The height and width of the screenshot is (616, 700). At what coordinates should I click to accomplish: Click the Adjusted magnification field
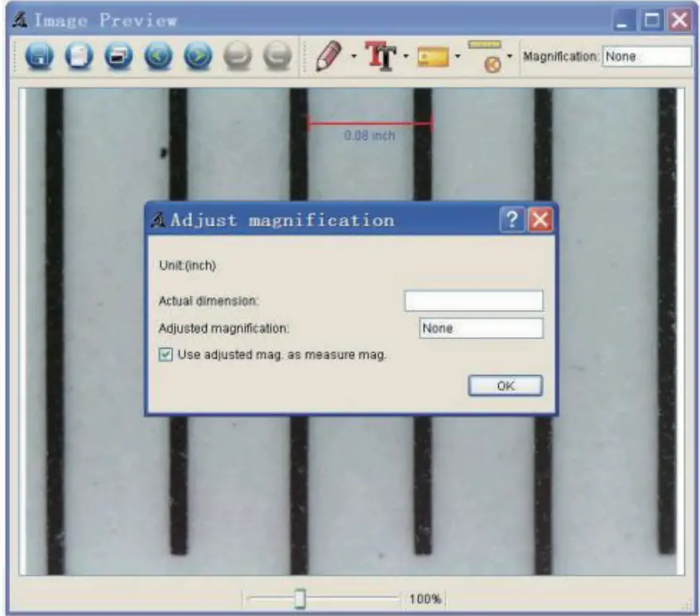click(482, 329)
